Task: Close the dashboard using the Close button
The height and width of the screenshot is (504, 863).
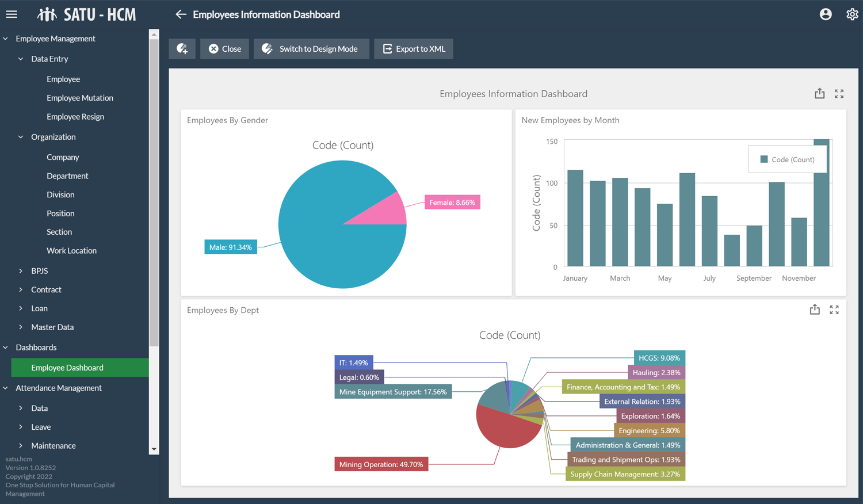Action: pyautogui.click(x=224, y=49)
